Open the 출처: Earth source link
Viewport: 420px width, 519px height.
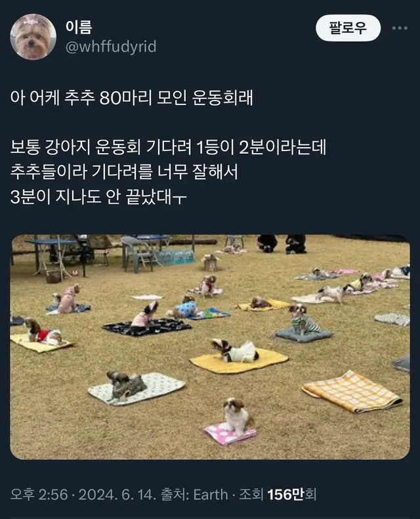pyautogui.click(x=194, y=495)
